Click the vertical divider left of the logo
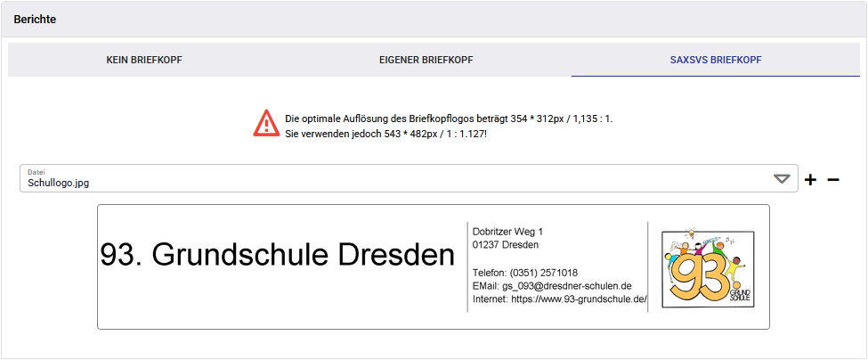Screen dimensions: 868x360 tap(648, 266)
